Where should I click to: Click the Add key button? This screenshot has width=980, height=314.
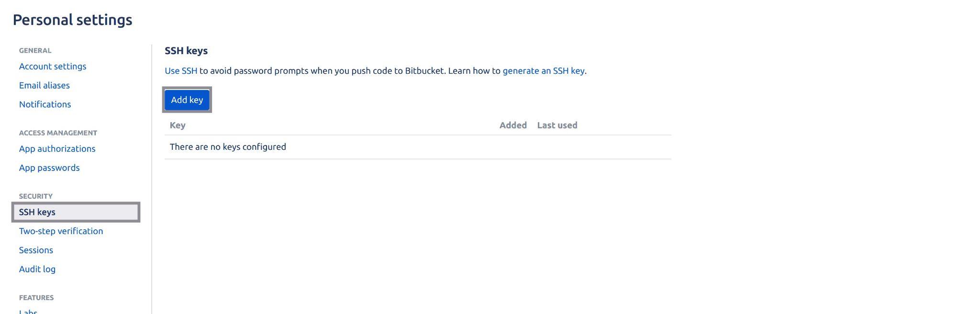[186, 100]
